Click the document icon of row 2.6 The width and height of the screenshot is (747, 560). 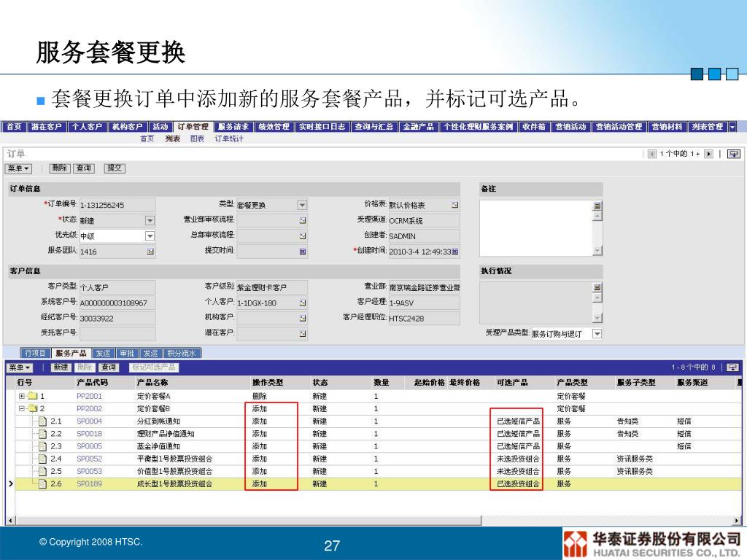point(42,483)
